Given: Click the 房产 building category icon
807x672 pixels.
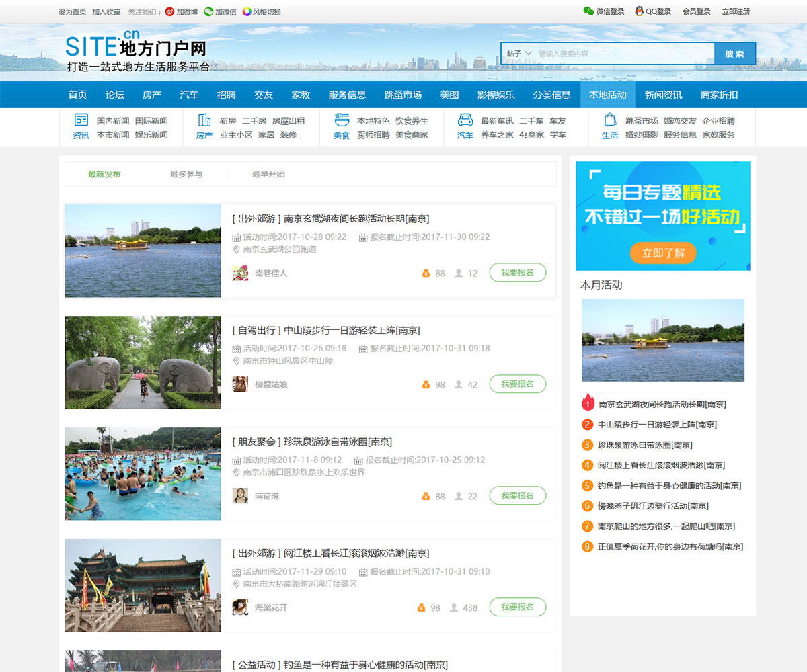Looking at the screenshot, I should click(x=204, y=120).
